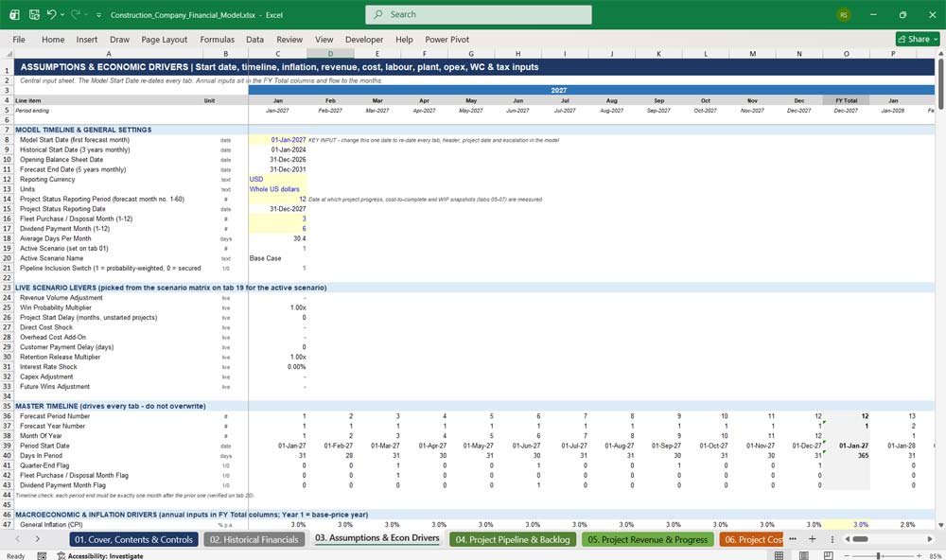Click the Save icon in Quick Access Toolbar
946x560 pixels.
coord(34,14)
